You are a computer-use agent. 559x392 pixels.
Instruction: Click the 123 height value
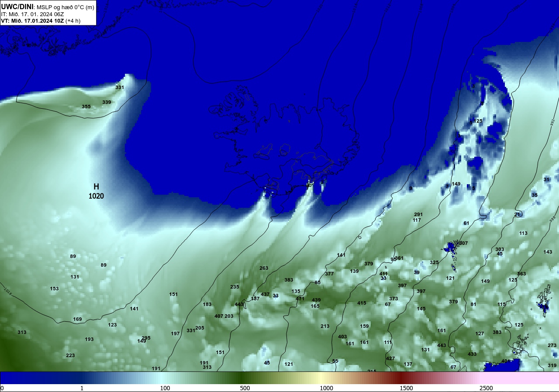[x=112, y=325]
